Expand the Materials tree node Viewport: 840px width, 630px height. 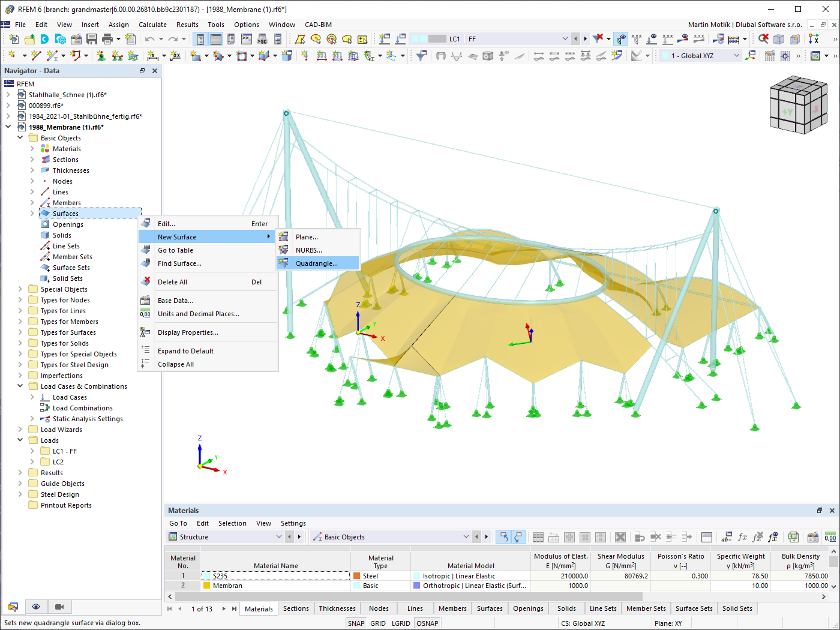coord(32,149)
